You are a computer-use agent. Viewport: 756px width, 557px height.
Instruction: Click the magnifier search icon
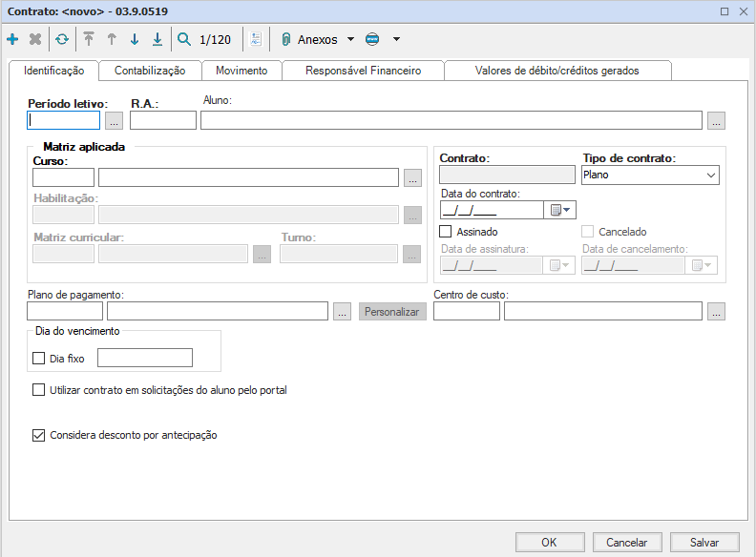pos(184,40)
